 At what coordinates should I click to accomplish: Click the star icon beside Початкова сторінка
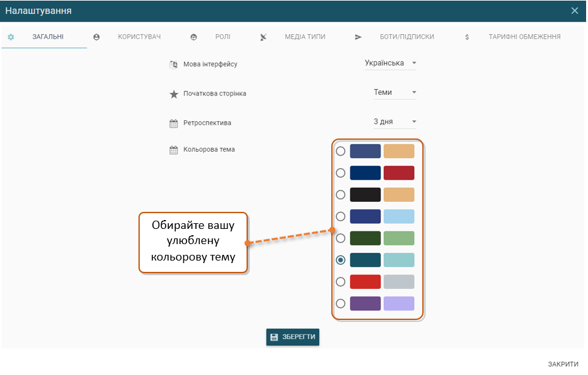[x=174, y=94]
